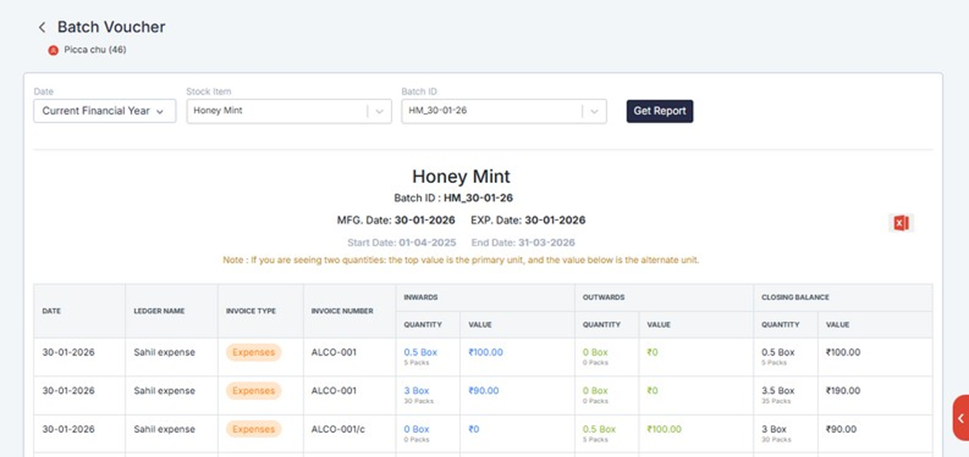
Task: Select the ₹100.00 outwards value in third row
Action: tap(663, 429)
